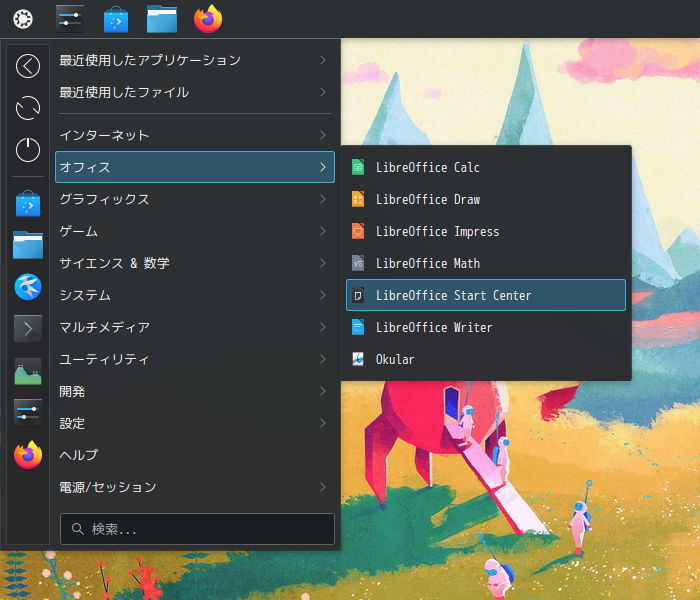Click the application launcher icon in top panel
Image resolution: width=700 pixels, height=600 pixels.
coord(23,19)
